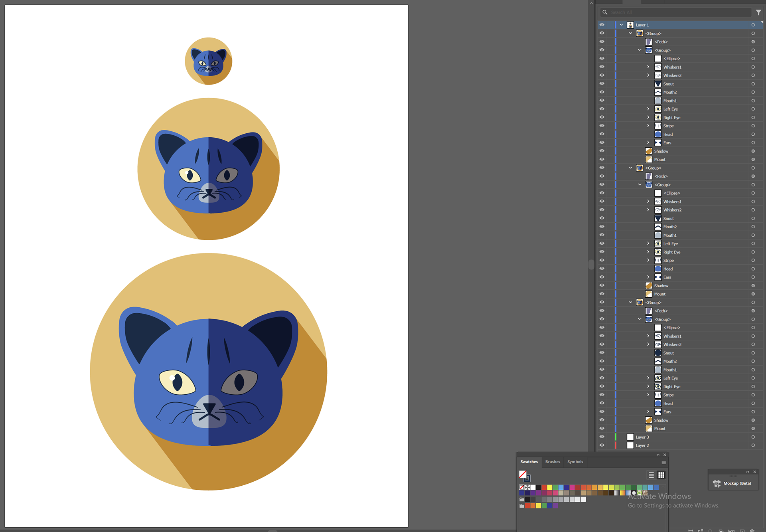Expand the first Whiskers1 sublayer

click(648, 67)
